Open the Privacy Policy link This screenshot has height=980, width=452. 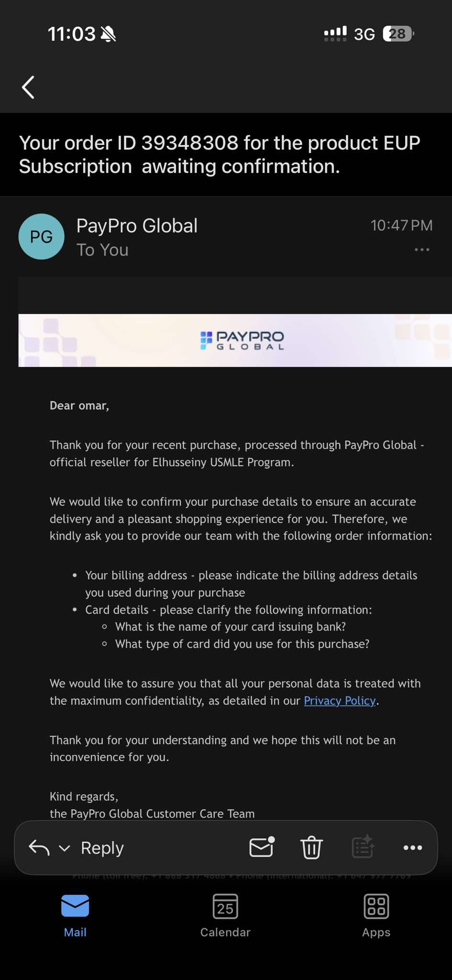340,701
